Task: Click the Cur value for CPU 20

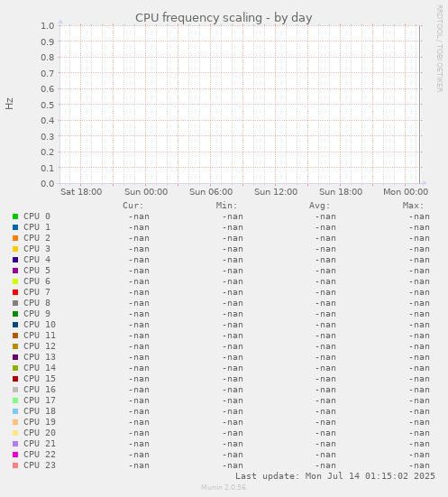Action: pyautogui.click(x=139, y=433)
